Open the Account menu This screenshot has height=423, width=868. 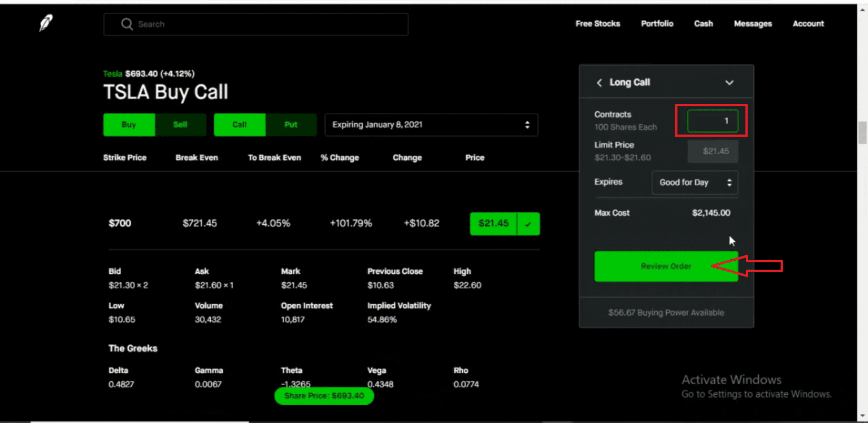pos(808,24)
